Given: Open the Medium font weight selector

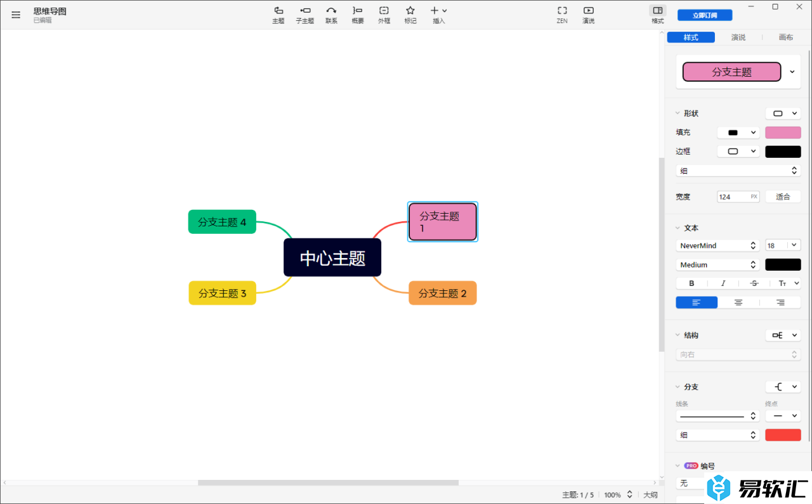Looking at the screenshot, I should pyautogui.click(x=718, y=264).
